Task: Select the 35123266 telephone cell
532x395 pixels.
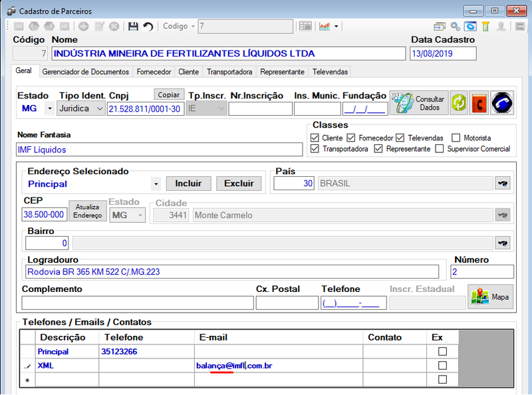Action: [x=146, y=352]
